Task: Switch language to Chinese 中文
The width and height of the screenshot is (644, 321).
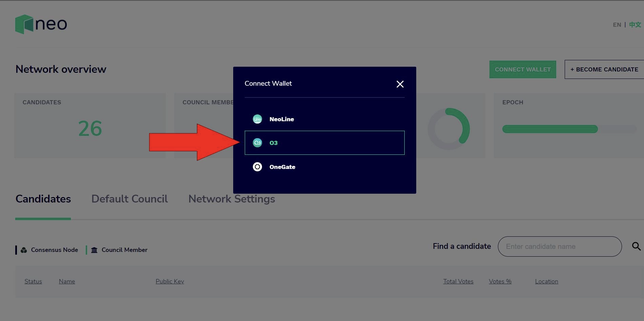Action: 635,25
